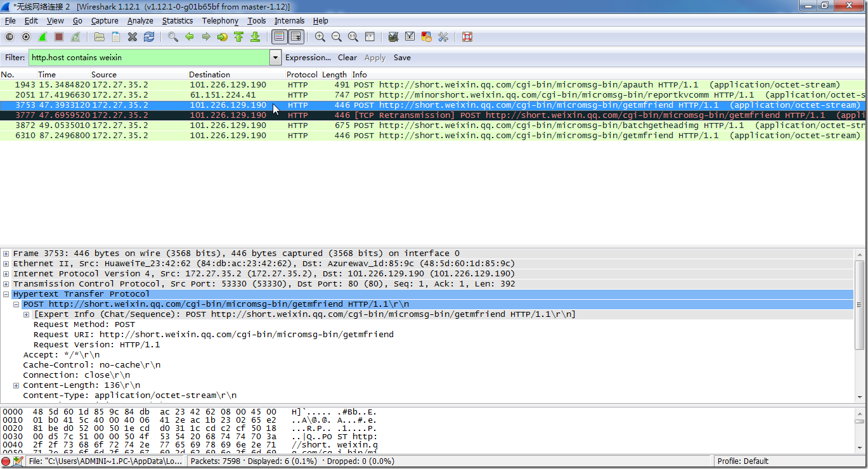Expand the Internet Protocol Version 4 node
This screenshot has width=868, height=469.
[x=6, y=274]
